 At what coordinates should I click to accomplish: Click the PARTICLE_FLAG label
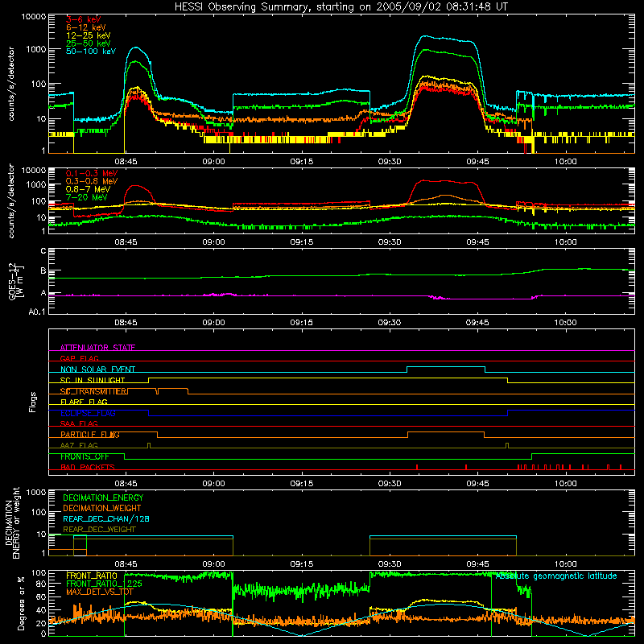[90, 435]
